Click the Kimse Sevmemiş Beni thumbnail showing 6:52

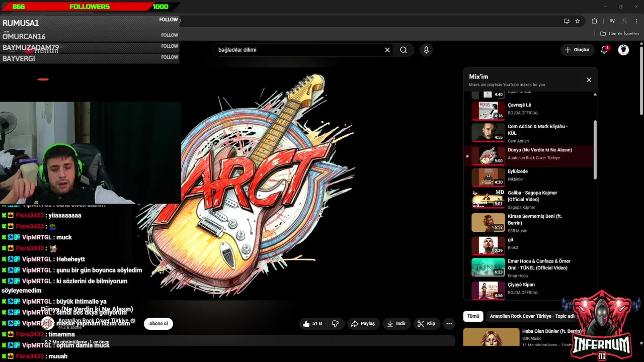click(488, 222)
